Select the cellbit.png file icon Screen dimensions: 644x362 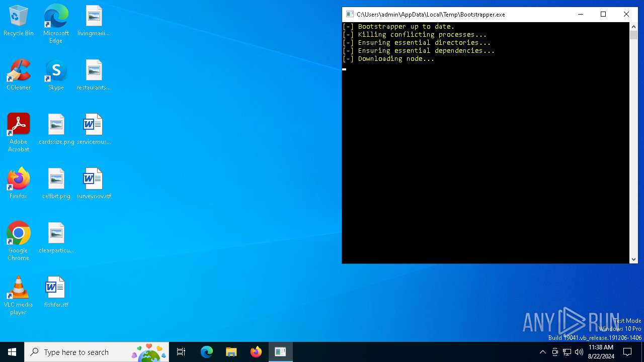[56, 184]
